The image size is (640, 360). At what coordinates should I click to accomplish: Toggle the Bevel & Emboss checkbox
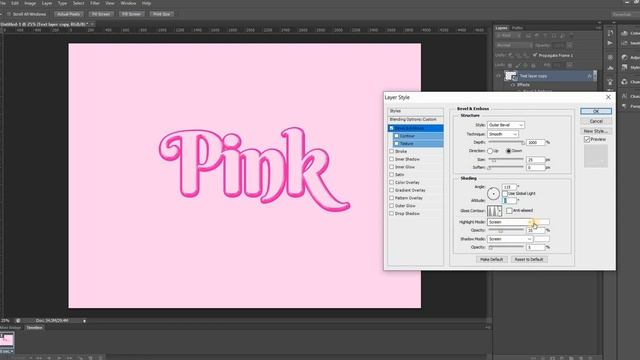(391, 128)
